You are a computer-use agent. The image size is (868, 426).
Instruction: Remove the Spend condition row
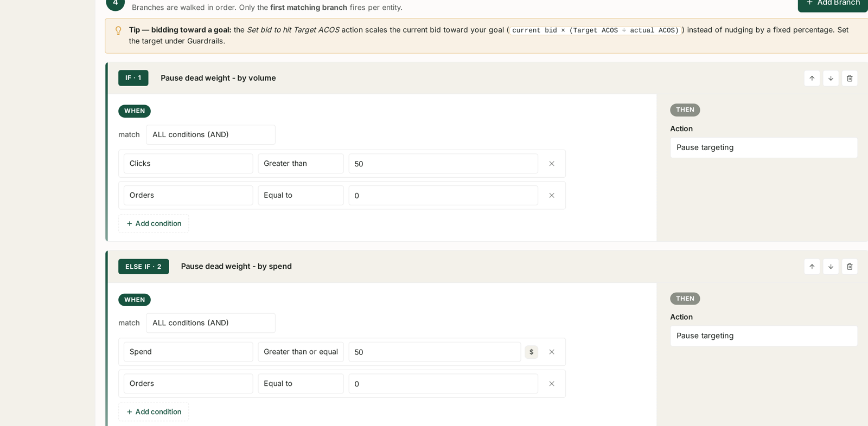coord(552,352)
